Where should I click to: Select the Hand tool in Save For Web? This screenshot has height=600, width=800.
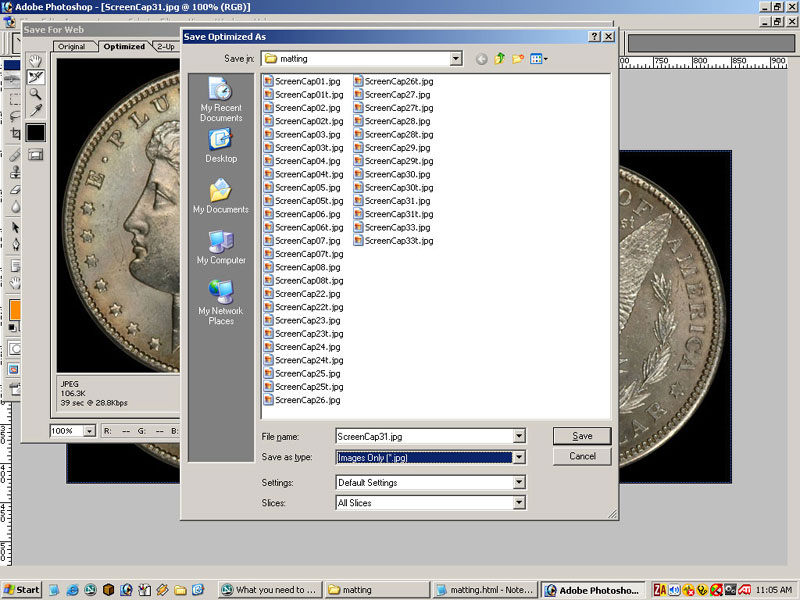coord(36,61)
